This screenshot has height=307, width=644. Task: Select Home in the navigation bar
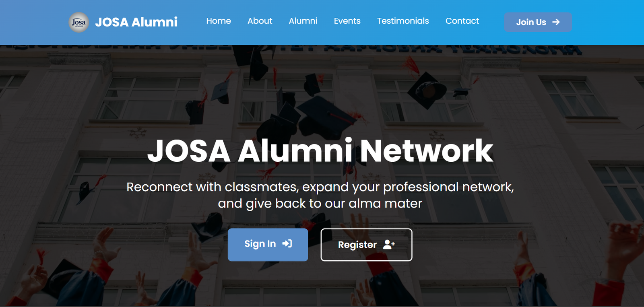[219, 21]
